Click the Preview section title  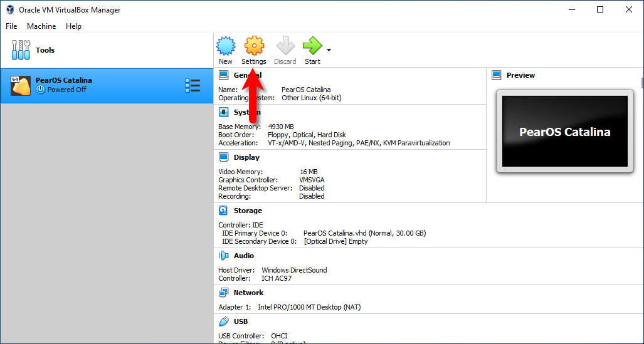(521, 75)
